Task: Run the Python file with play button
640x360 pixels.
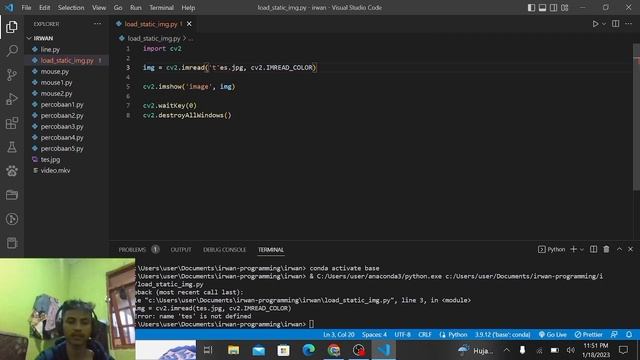Action: coord(595,24)
